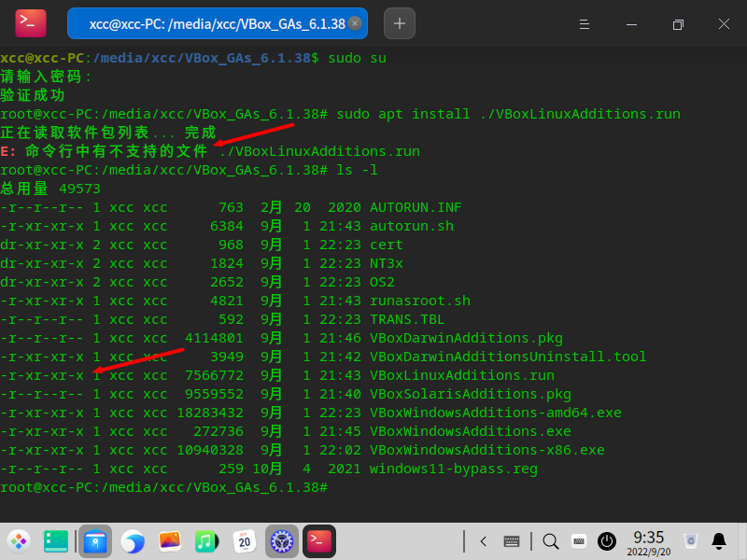Click the text VBoxDarwinAdditionsUninstall.tool
Viewport: 747px width, 560px height.
[x=508, y=357]
